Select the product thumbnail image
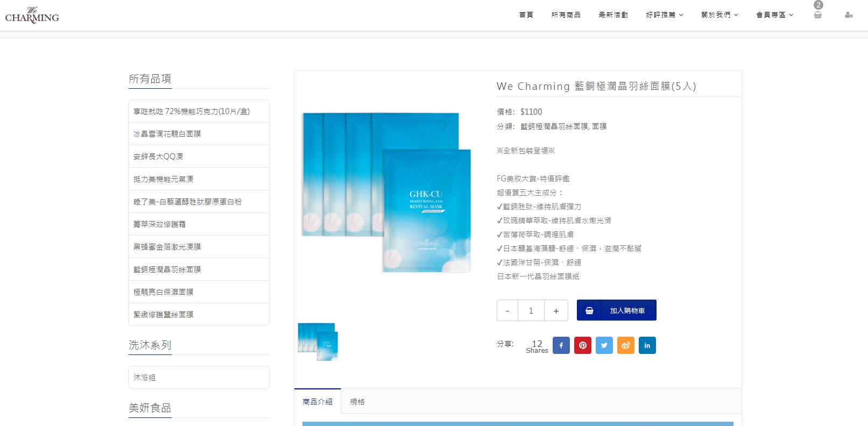 (x=318, y=342)
